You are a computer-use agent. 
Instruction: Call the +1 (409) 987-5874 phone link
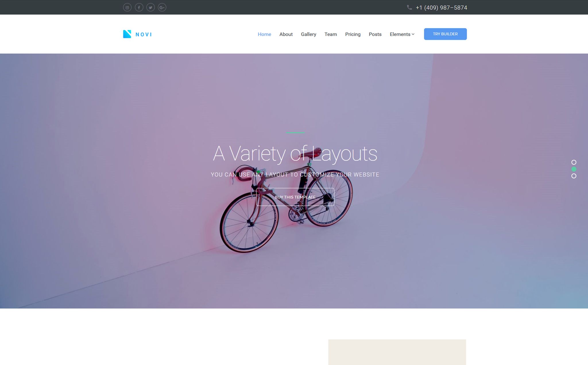442,8
